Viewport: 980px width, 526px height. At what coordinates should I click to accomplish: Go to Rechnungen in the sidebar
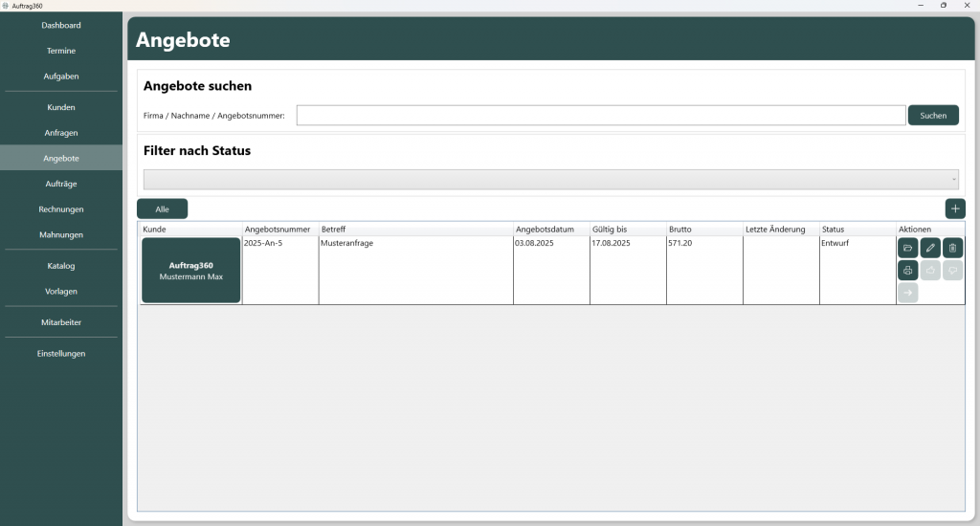point(61,209)
